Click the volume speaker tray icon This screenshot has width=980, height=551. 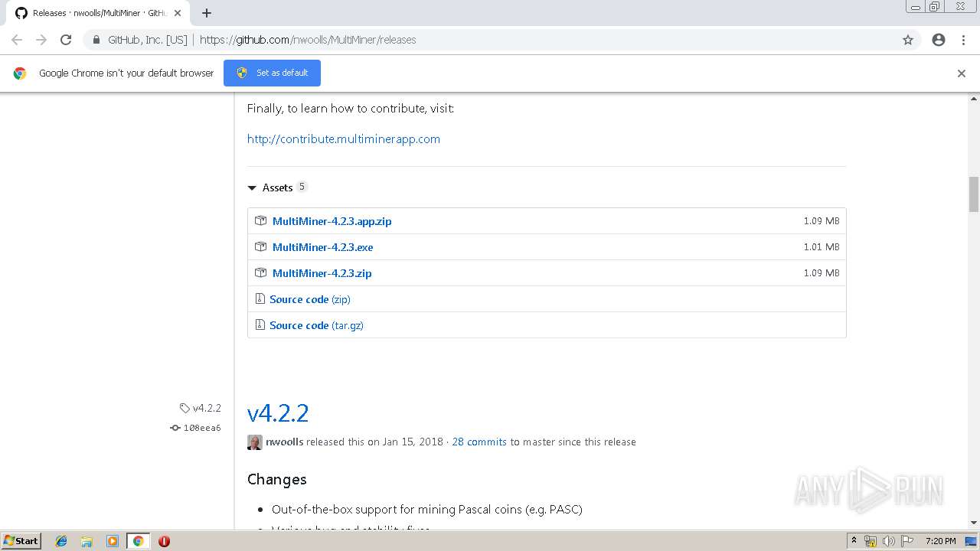[889, 541]
